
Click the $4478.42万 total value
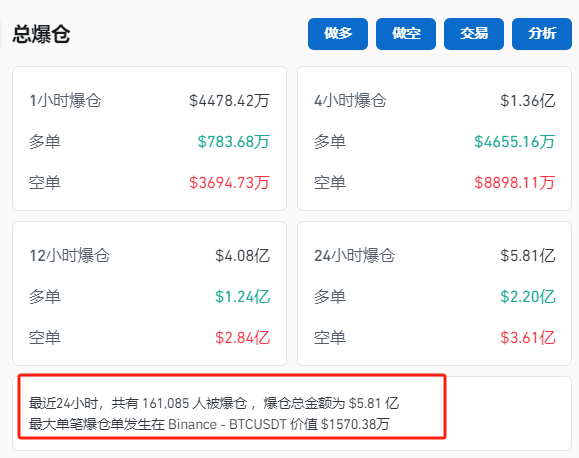[x=229, y=101]
